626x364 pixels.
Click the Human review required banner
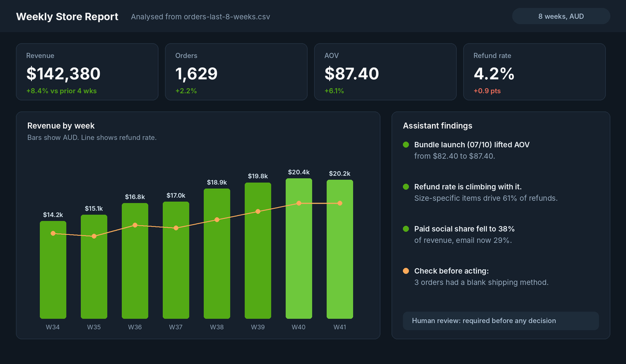click(501, 321)
